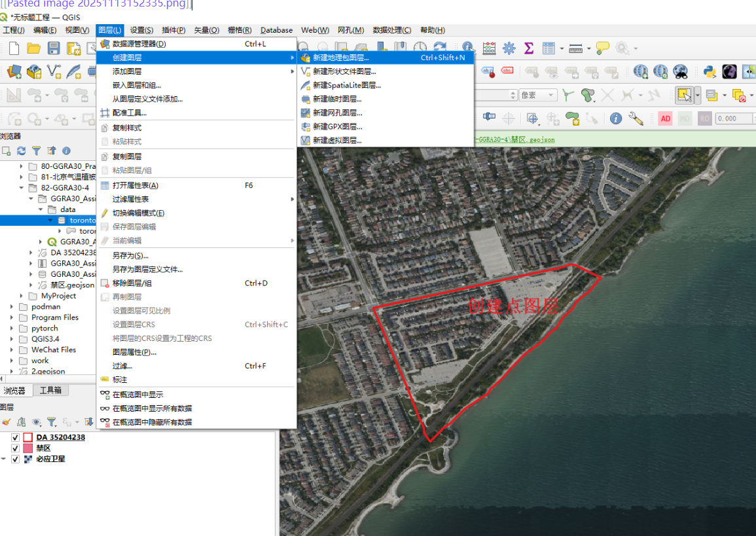Click the blue info icon beside wrench
Viewport: 756px width, 536px height.
(616, 118)
